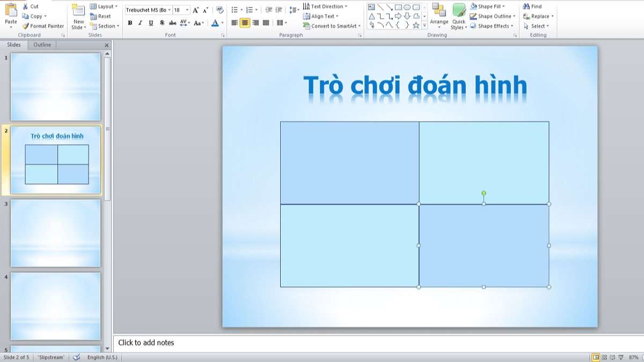Toggle Bold formatting
Screen dimensions: 644x362
pos(130,23)
